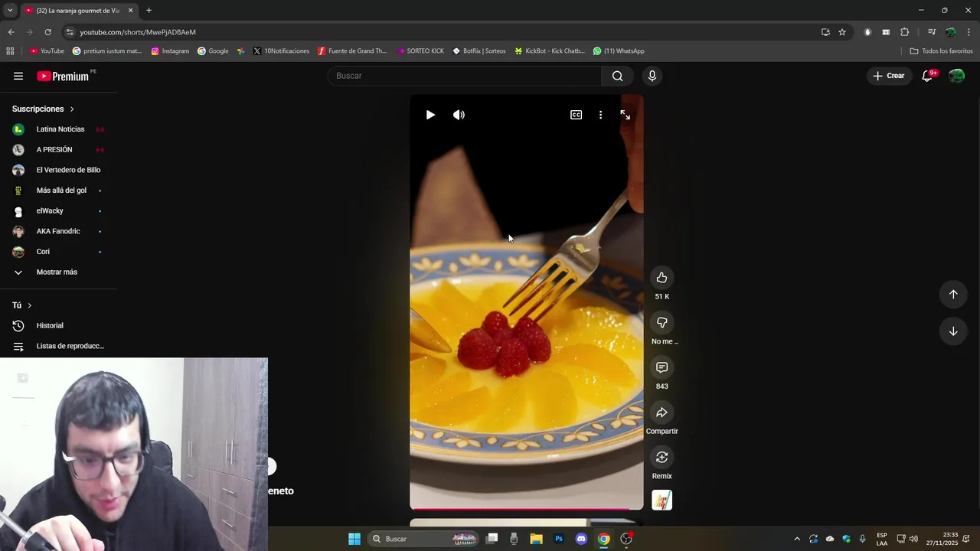Click the search magnifier button
Screen dimensions: 980x551
pyautogui.click(x=617, y=76)
